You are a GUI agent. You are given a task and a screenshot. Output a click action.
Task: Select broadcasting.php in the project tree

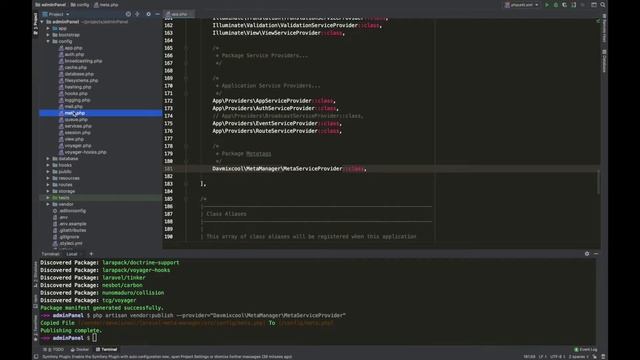point(80,61)
